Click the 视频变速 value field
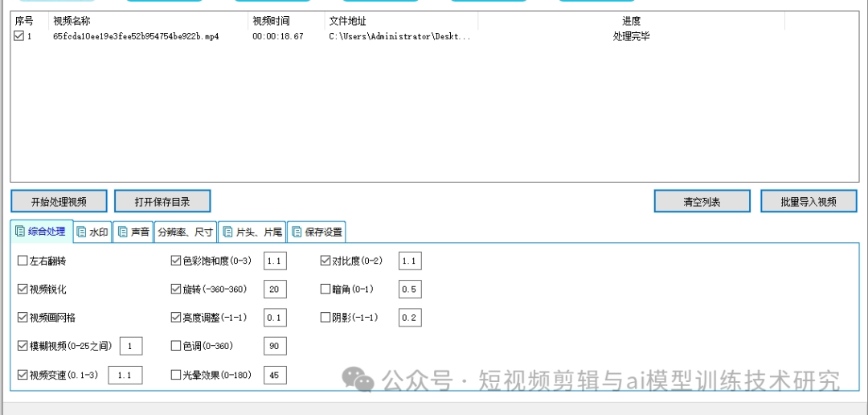The height and width of the screenshot is (415, 868). [x=125, y=375]
